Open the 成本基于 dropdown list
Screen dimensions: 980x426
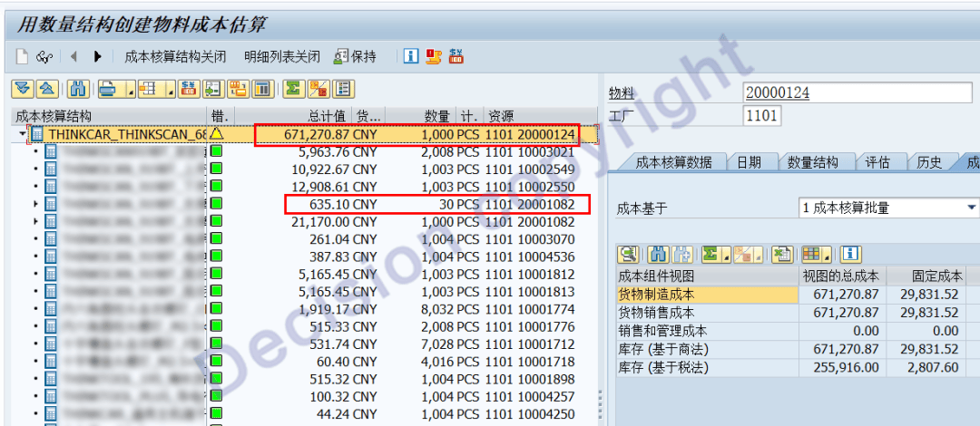click(971, 208)
